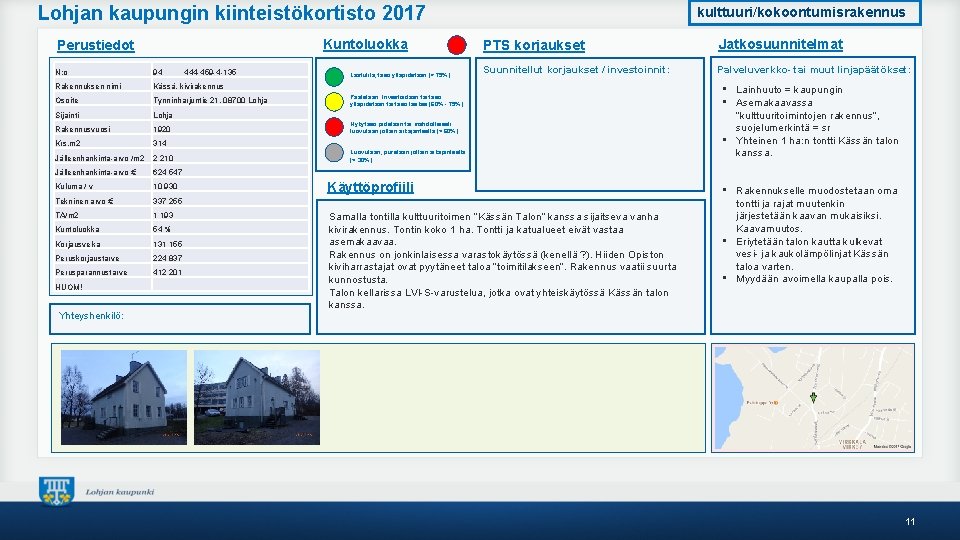960x540 pixels.
Task: Open the Jatkosuunnitelmat heading link
Action: pos(781,44)
